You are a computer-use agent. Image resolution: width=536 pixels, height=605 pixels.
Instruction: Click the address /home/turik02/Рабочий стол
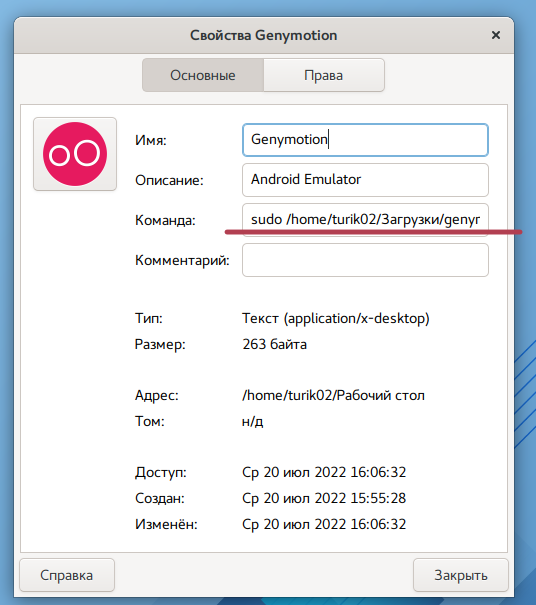point(333,395)
